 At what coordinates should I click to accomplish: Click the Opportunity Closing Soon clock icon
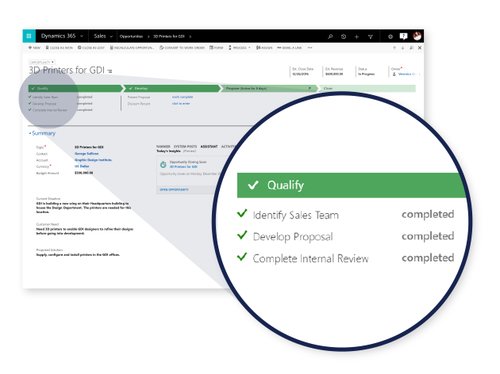pos(163,164)
